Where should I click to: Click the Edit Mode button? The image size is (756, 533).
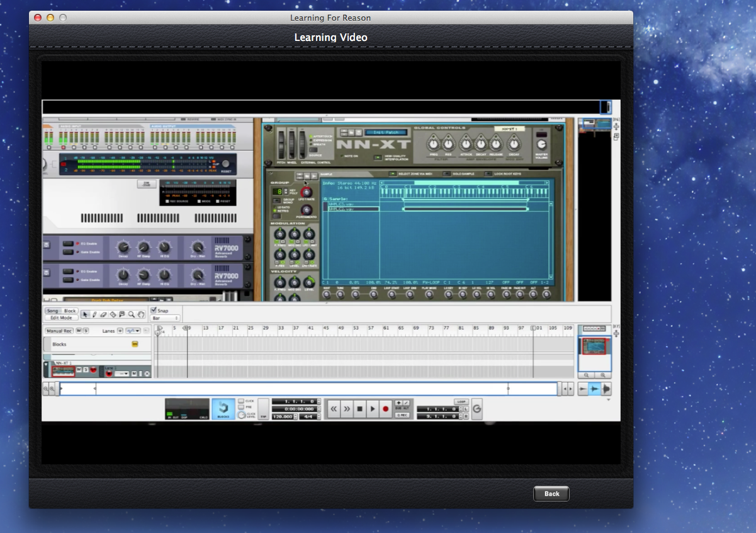coord(61,318)
